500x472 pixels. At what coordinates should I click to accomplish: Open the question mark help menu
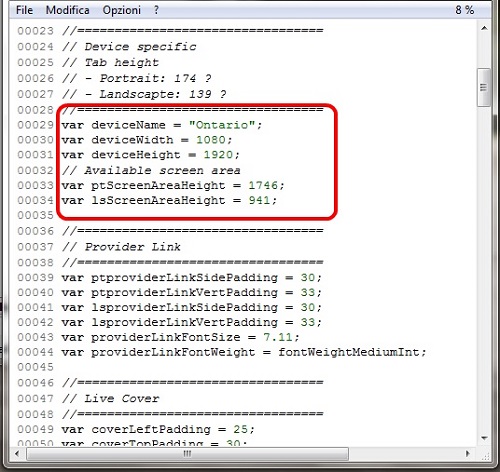[156, 10]
